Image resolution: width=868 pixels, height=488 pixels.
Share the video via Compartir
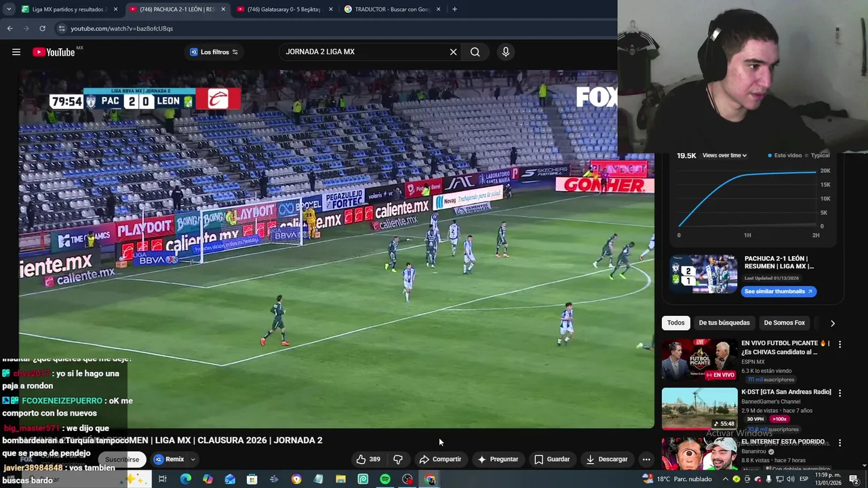(440, 460)
